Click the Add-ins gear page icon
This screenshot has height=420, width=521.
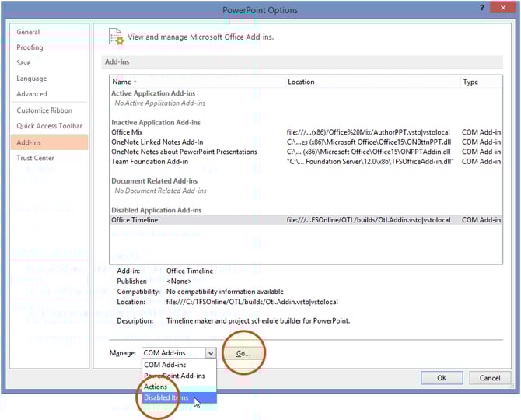(117, 37)
